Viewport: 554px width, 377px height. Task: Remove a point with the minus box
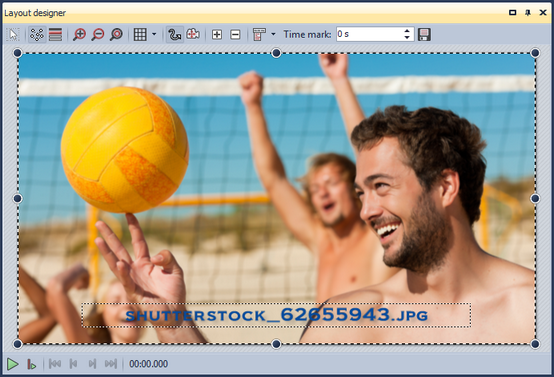235,34
